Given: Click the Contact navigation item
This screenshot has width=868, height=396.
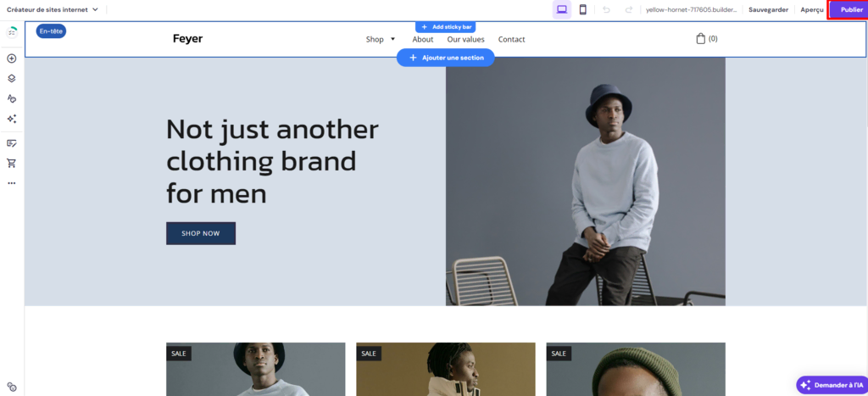Looking at the screenshot, I should [511, 39].
